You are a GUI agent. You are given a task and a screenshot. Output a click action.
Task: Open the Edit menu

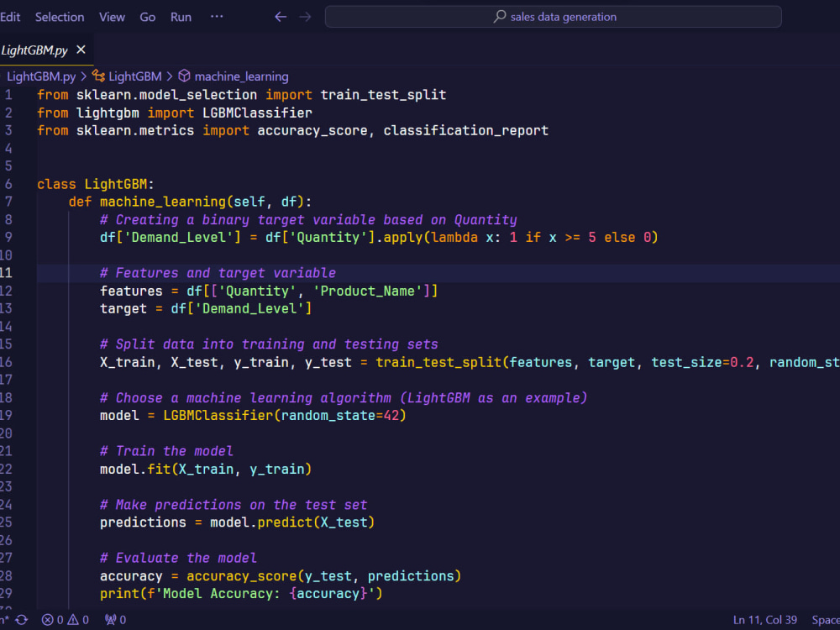click(9, 17)
